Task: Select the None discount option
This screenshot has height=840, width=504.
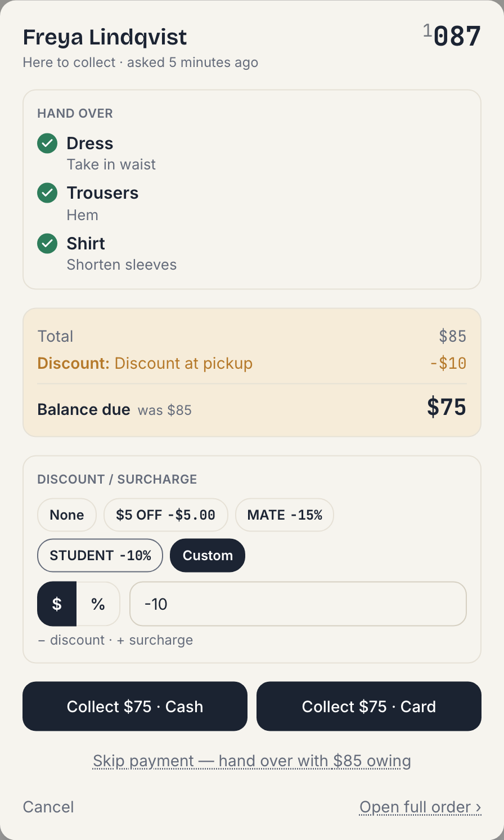Action: pyautogui.click(x=67, y=515)
